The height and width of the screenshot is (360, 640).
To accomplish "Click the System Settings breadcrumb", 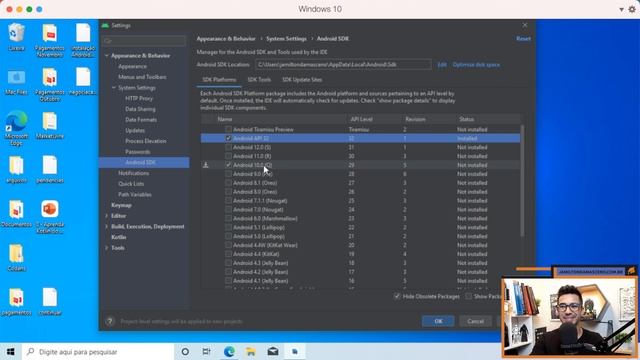I will click(x=286, y=39).
